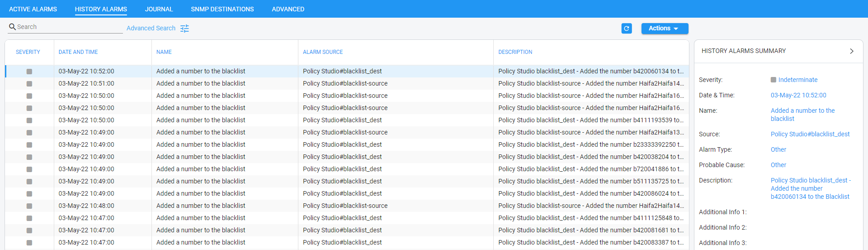
Task: Click the Probable Cause value Other
Action: (x=778, y=165)
